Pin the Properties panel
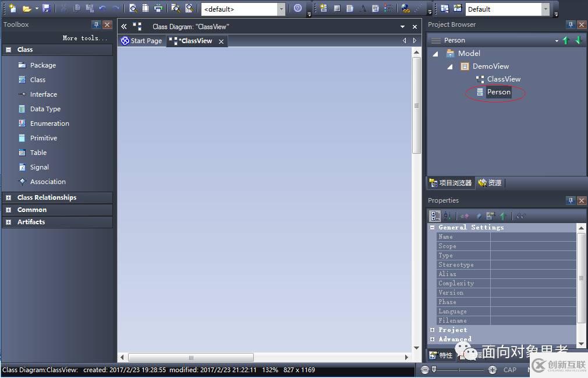Screen dimensions: 588x378 (x=571, y=200)
